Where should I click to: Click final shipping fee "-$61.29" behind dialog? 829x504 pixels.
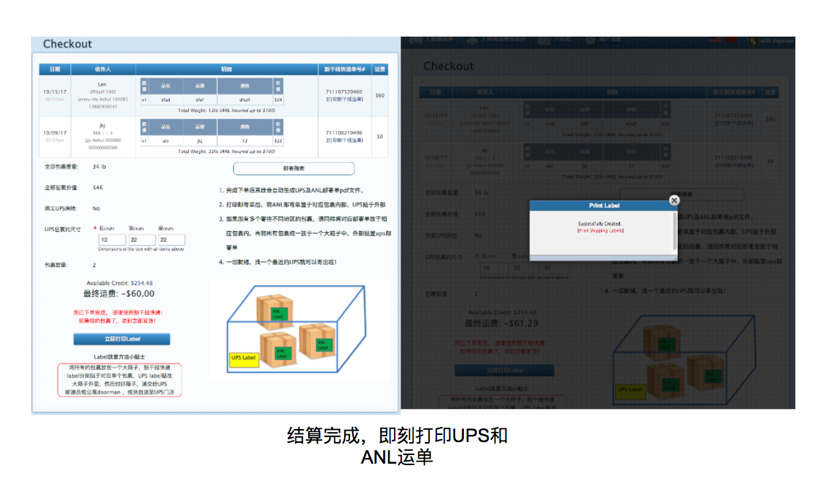point(521,323)
